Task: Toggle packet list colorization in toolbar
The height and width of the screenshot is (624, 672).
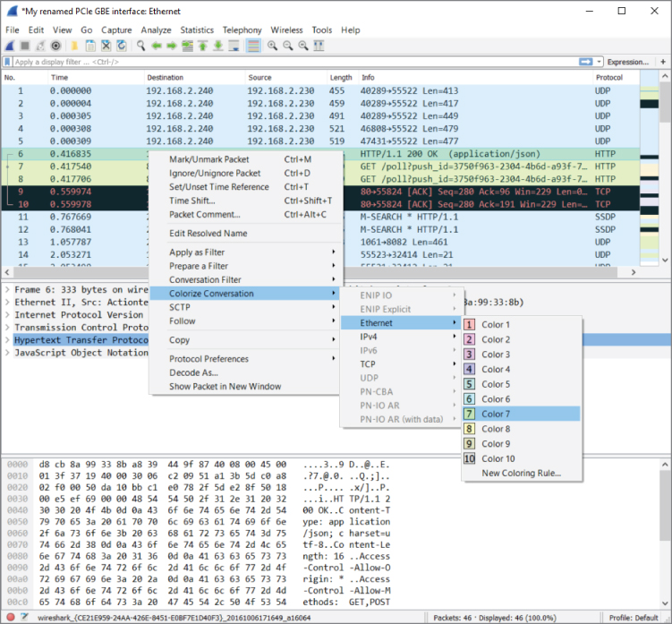Action: pos(253,45)
